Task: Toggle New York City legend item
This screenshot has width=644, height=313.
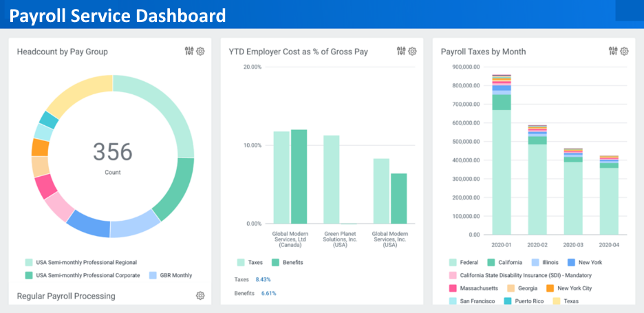Action: click(569, 288)
